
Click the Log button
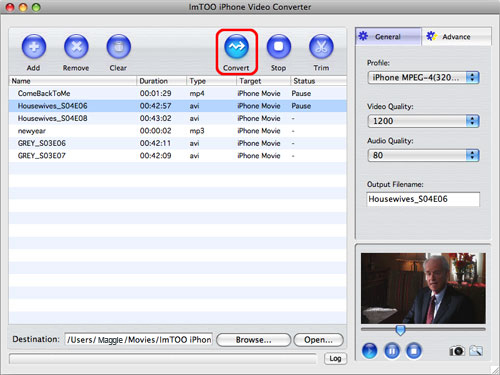click(x=335, y=359)
